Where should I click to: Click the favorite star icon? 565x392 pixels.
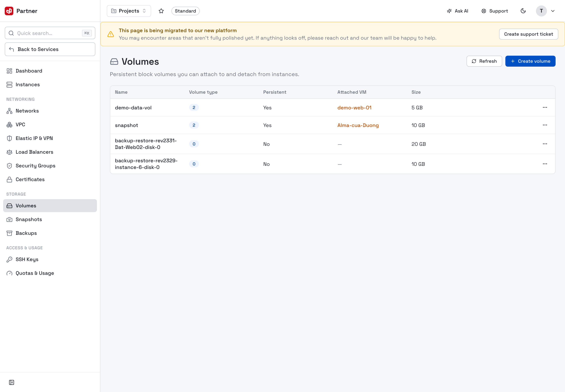pos(161,11)
